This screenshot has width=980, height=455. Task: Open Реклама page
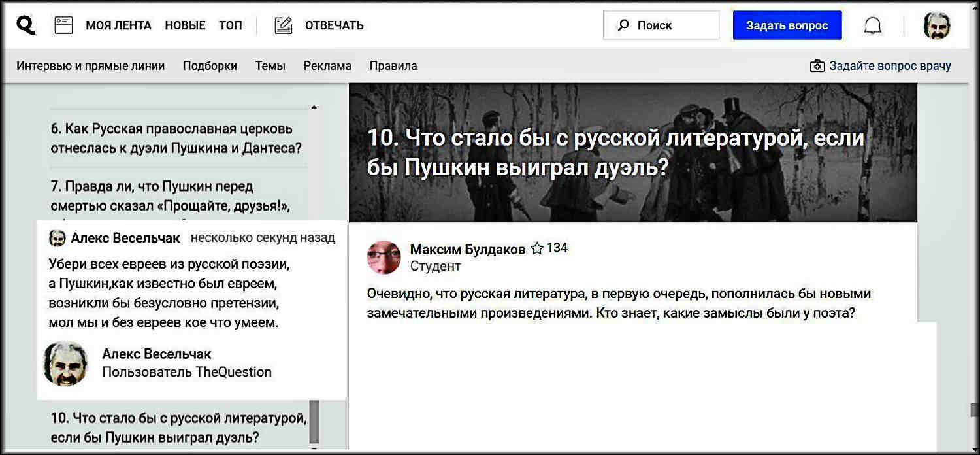click(327, 66)
